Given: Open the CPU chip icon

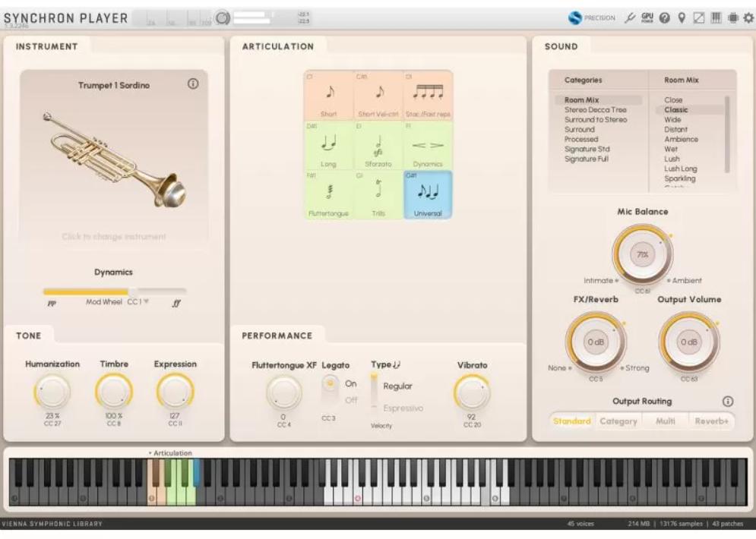Looking at the screenshot, I should (733, 18).
